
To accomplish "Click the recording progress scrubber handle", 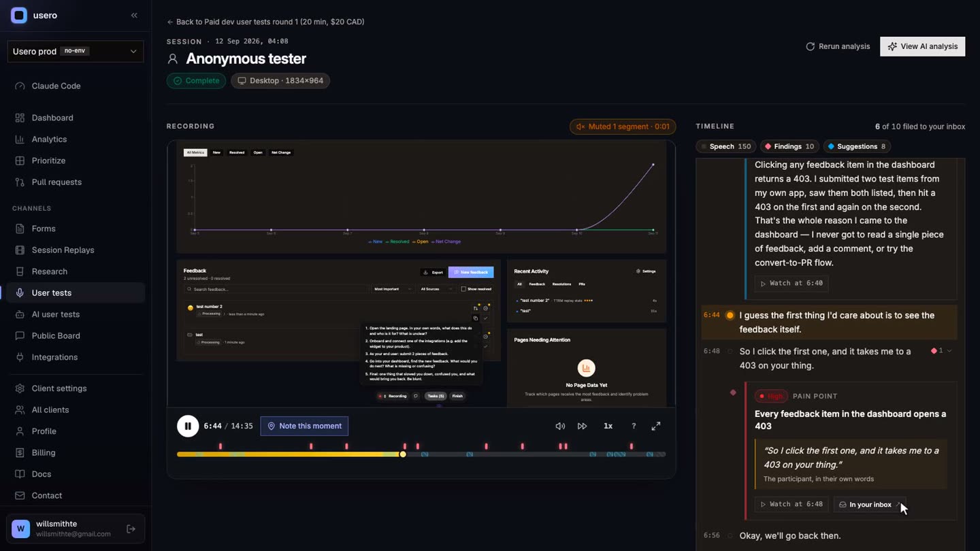I will 403,454.
